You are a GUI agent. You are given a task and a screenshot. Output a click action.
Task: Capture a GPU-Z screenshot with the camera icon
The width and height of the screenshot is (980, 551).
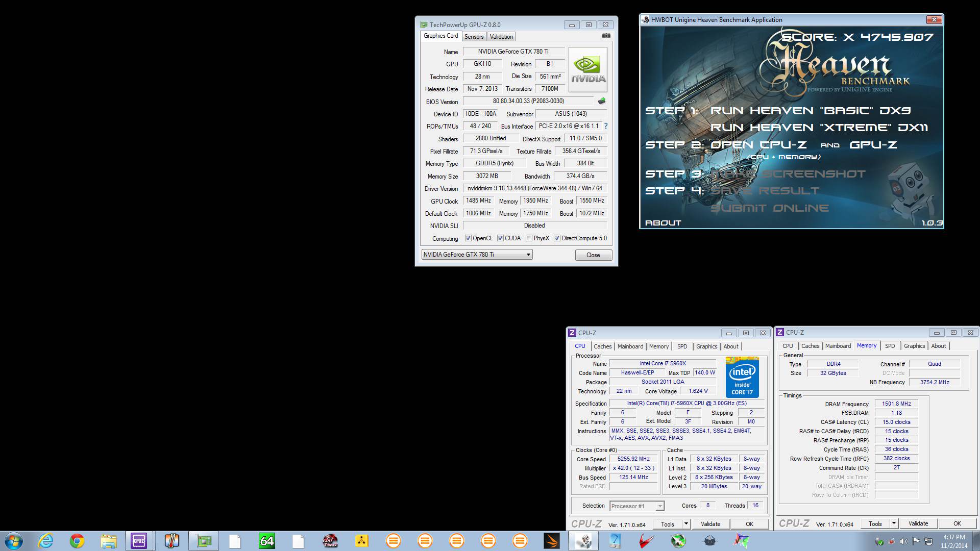pyautogui.click(x=606, y=36)
